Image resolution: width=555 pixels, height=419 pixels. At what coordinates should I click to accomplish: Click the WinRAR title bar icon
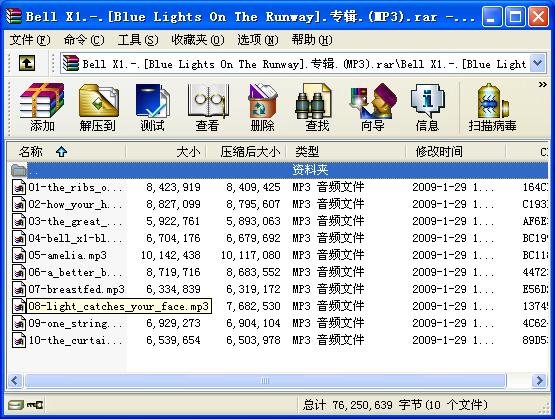coord(13,16)
